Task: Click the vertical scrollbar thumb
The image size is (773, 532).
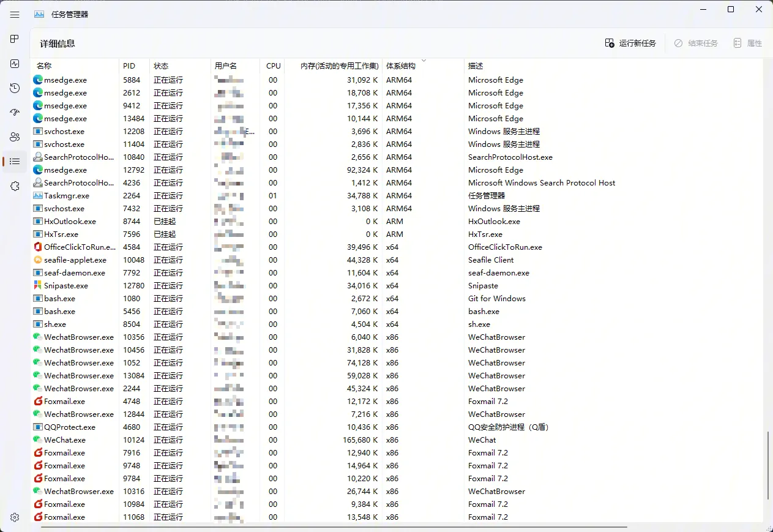Action: 768,465
